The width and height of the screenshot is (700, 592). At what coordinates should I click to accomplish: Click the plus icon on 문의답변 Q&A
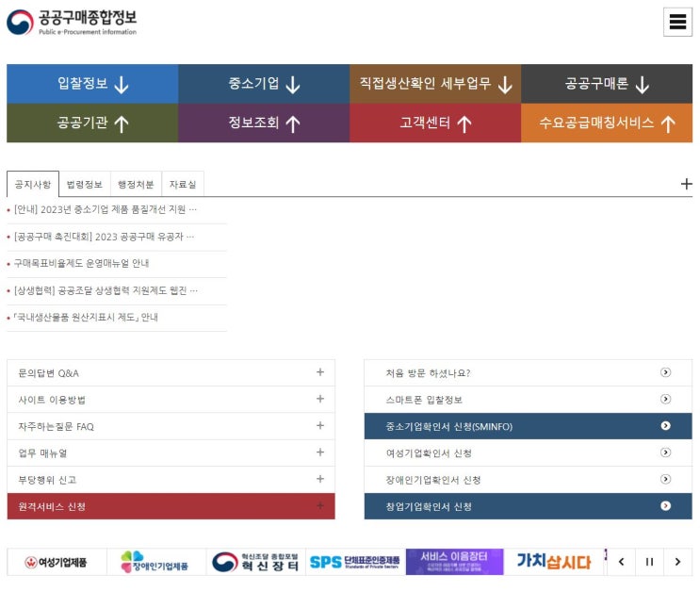click(320, 372)
